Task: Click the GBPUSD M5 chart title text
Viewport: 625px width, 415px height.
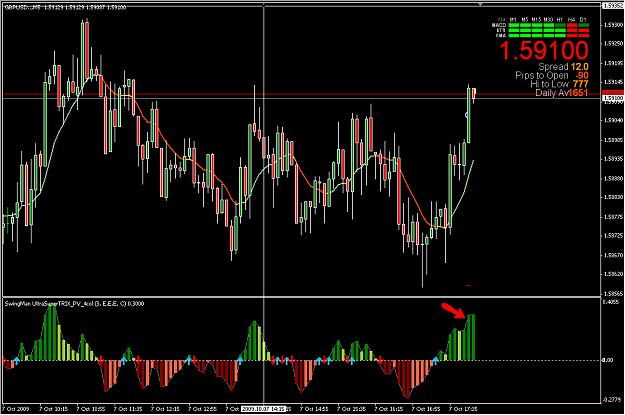Action: pyautogui.click(x=65, y=7)
